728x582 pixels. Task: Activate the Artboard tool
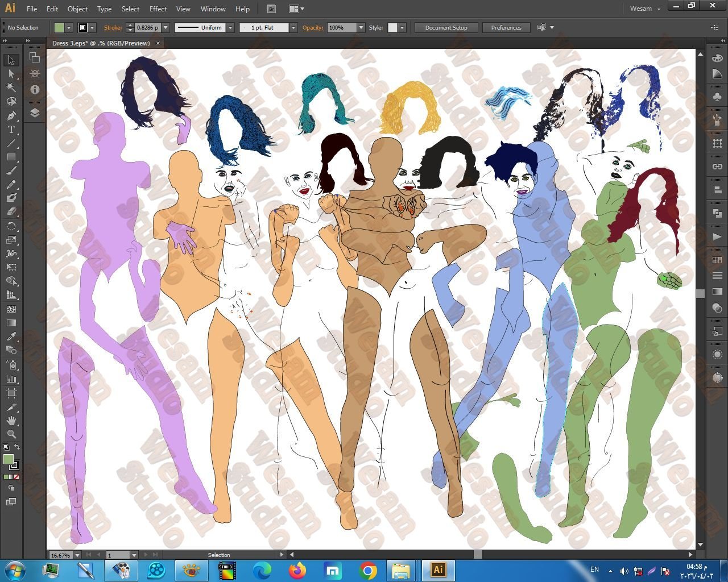[x=11, y=393]
